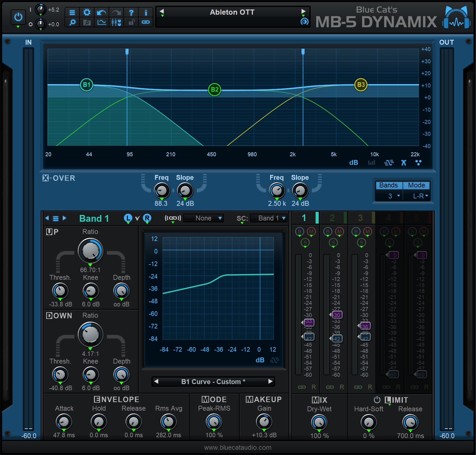This screenshot has width=476, height=455.
Task: Click the undo arrow icon
Action: (x=102, y=13)
